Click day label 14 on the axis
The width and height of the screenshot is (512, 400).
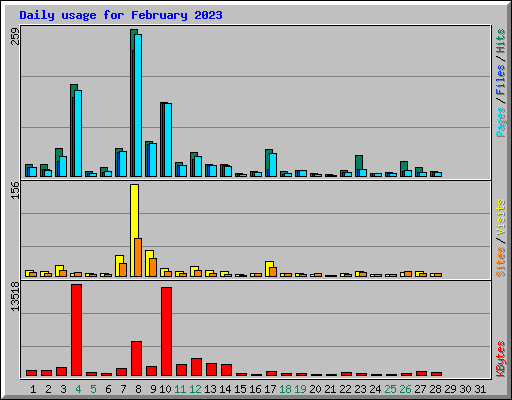[x=225, y=389]
